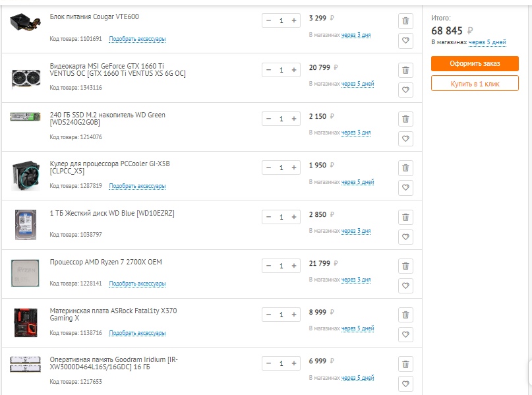Remove WD Green SSD using trash icon
The height and width of the screenshot is (395, 532).
[405, 119]
